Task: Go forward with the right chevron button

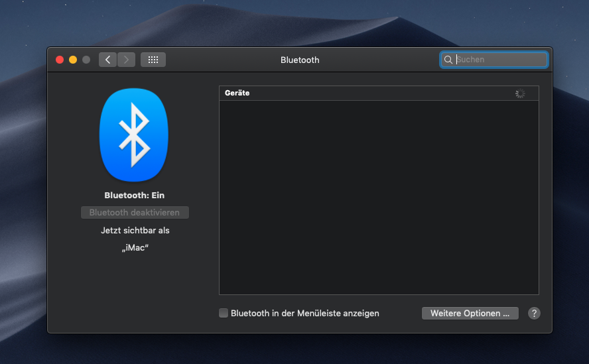Action: coord(126,60)
